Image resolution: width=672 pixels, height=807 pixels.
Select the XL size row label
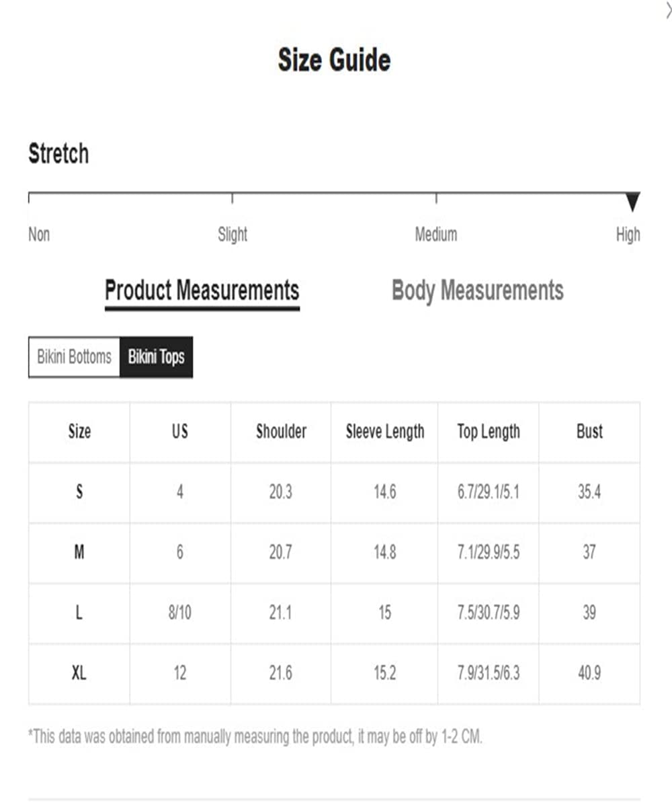[x=79, y=673]
